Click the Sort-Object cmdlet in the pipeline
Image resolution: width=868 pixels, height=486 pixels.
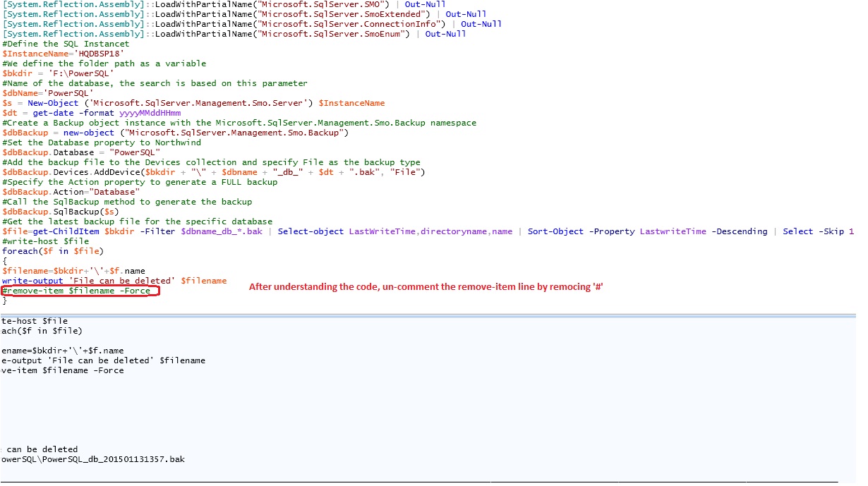click(x=555, y=231)
